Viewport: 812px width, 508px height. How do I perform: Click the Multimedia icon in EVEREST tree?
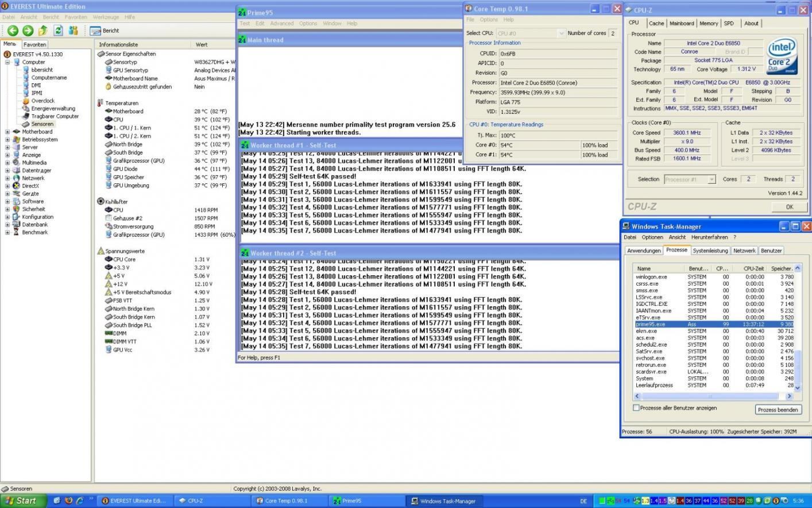[17, 163]
